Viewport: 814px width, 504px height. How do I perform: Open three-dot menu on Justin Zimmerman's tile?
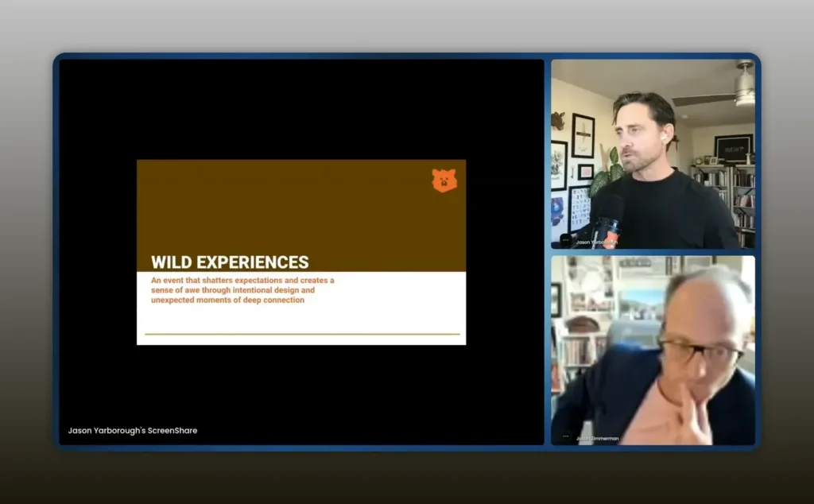coord(566,436)
